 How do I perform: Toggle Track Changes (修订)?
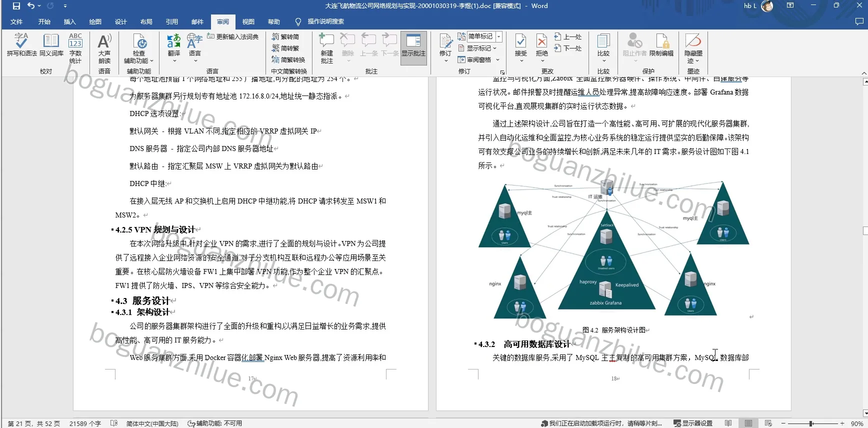coord(445,44)
